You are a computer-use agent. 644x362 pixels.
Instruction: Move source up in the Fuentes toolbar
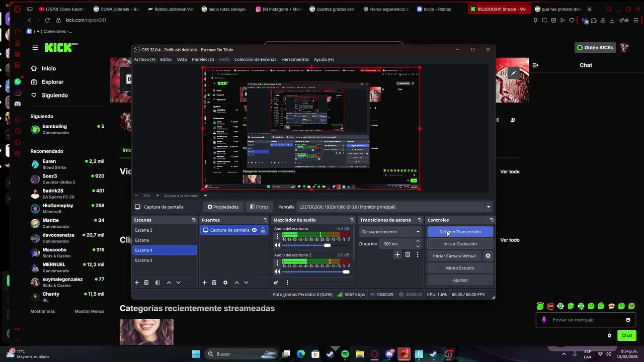236,283
